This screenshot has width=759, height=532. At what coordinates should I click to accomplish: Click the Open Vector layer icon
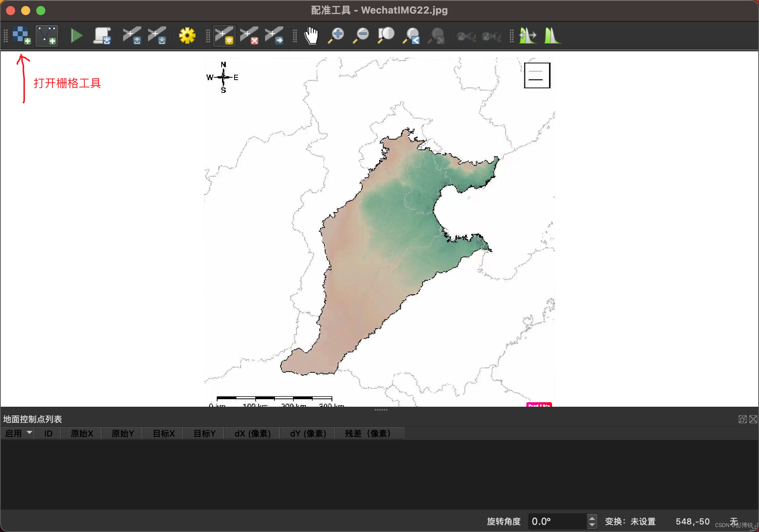tap(47, 35)
